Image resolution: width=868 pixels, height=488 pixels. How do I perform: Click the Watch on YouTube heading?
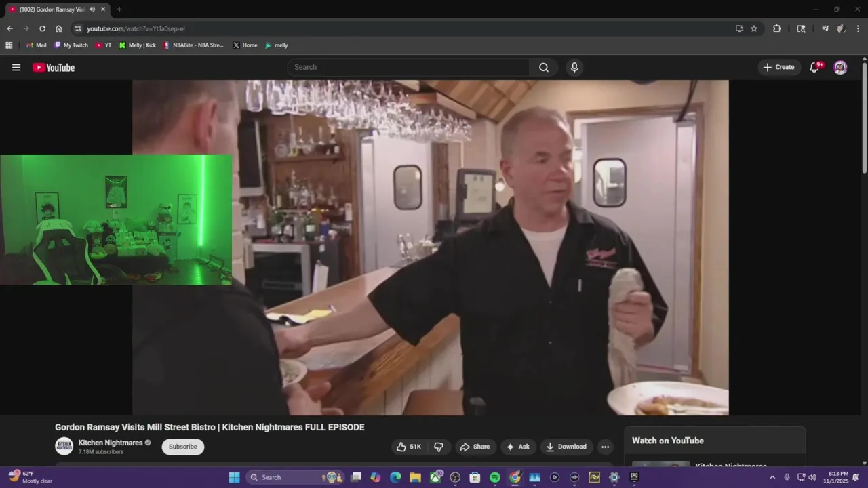(x=668, y=441)
